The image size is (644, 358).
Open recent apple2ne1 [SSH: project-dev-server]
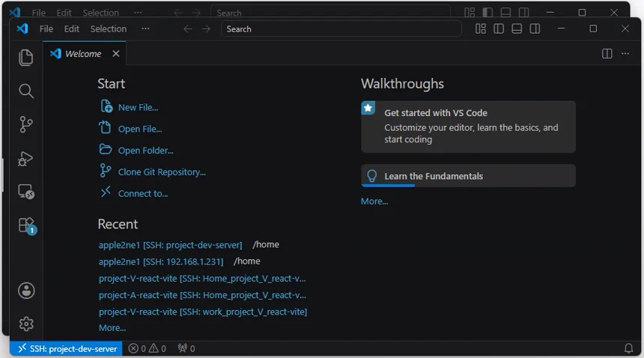[x=171, y=245]
